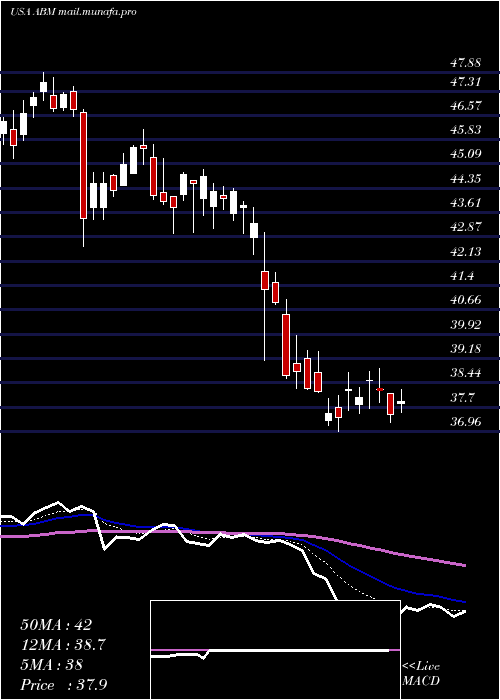Click the 'USA ABM mail.munafa.pro' header text
Image resolution: width=500 pixels, height=700 pixels.
click(73, 12)
